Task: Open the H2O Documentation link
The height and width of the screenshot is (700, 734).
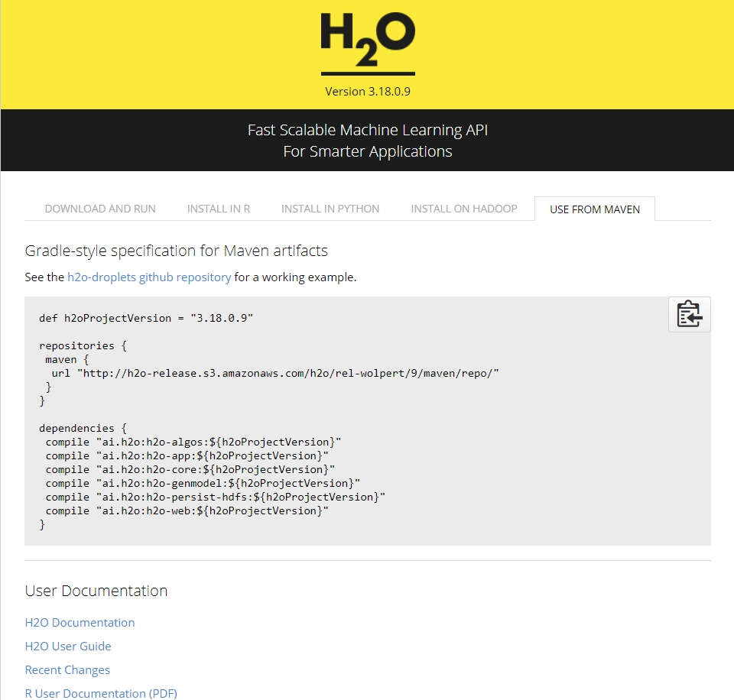Action: coord(80,622)
